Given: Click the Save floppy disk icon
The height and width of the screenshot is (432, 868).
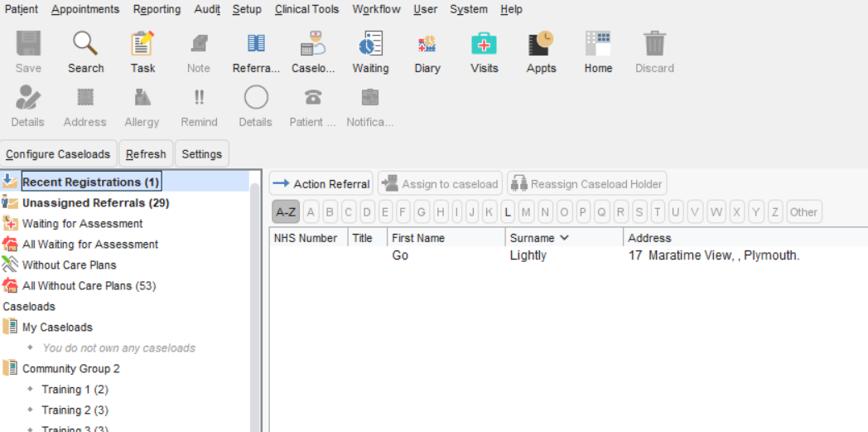Looking at the screenshot, I should 28,44.
